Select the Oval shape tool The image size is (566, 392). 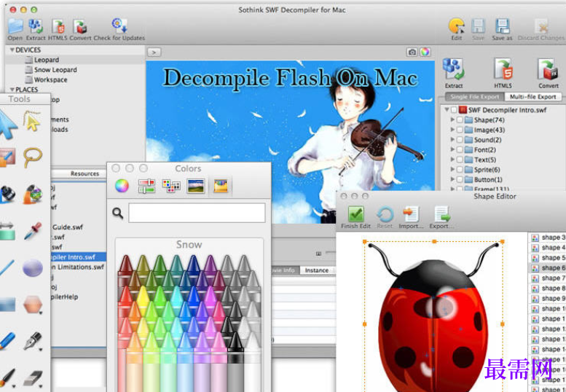(x=33, y=268)
